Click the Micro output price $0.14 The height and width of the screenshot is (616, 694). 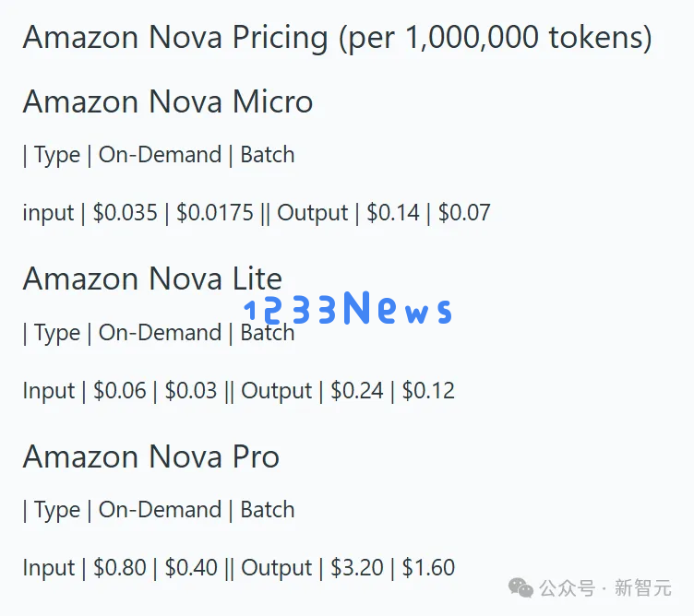393,213
